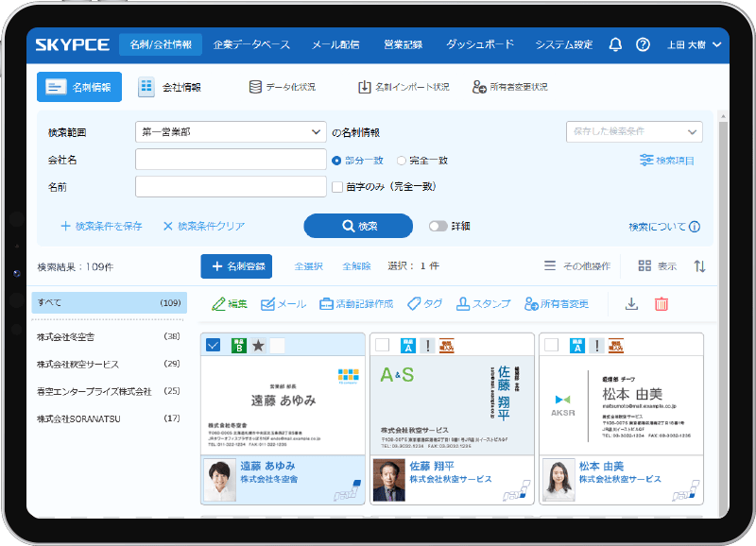
Task: Open ダッシュボード nav tab
Action: pyautogui.click(x=480, y=44)
